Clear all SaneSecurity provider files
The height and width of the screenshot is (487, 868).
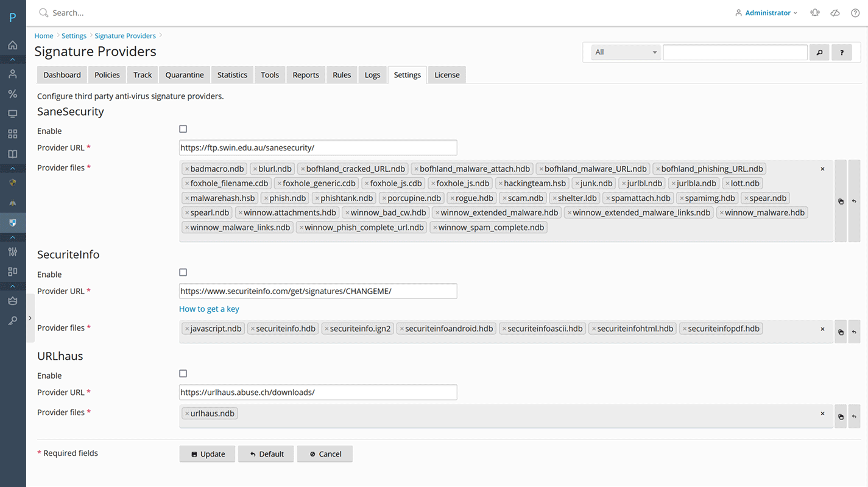[x=822, y=169]
